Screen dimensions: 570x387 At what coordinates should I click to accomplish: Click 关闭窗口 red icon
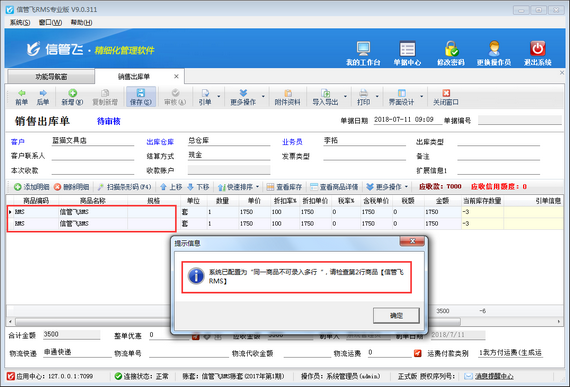tap(446, 93)
